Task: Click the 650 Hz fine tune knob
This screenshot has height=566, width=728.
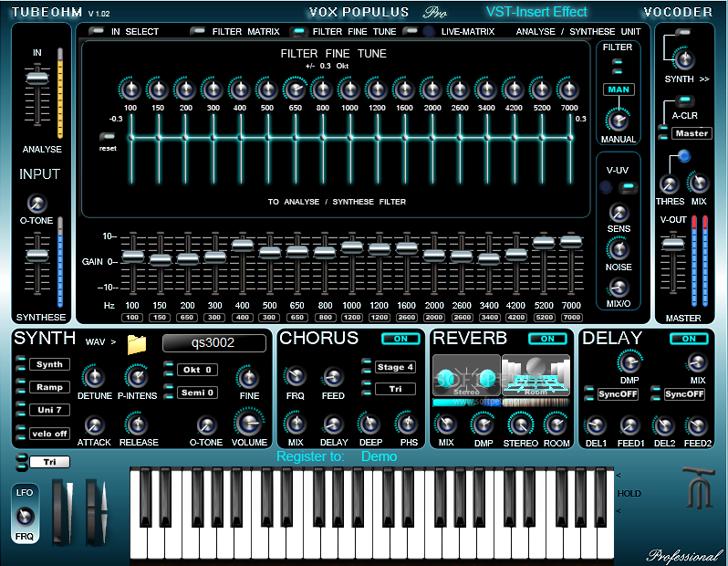Action: 295,89
